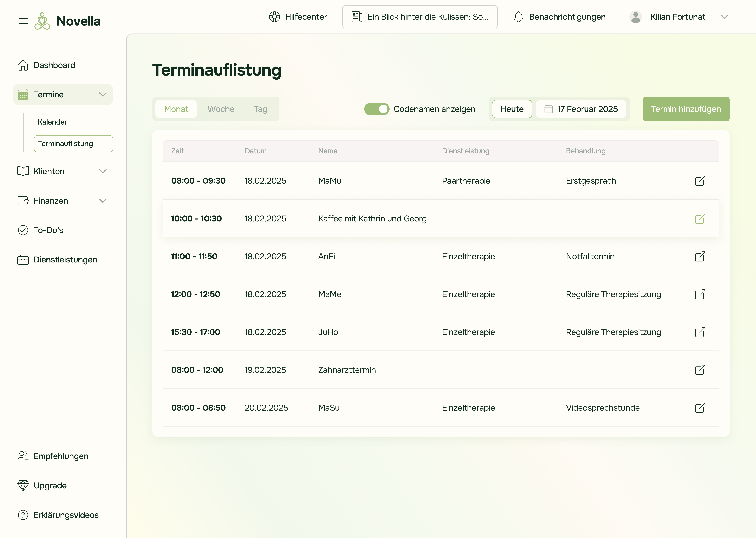Open the Erklärungsvideos link
Screen dimensions: 756x538
click(x=66, y=515)
